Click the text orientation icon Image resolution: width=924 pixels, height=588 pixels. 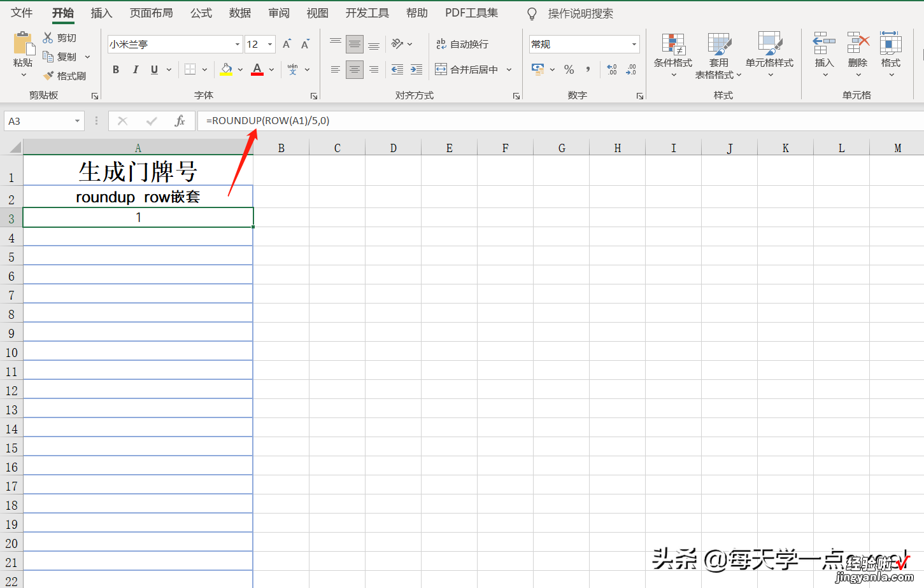[x=397, y=44]
